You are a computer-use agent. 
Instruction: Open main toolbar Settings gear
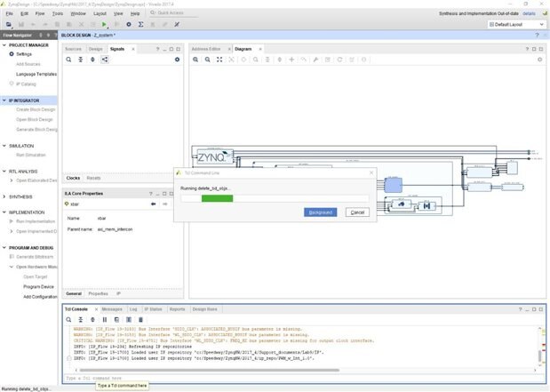[128, 24]
